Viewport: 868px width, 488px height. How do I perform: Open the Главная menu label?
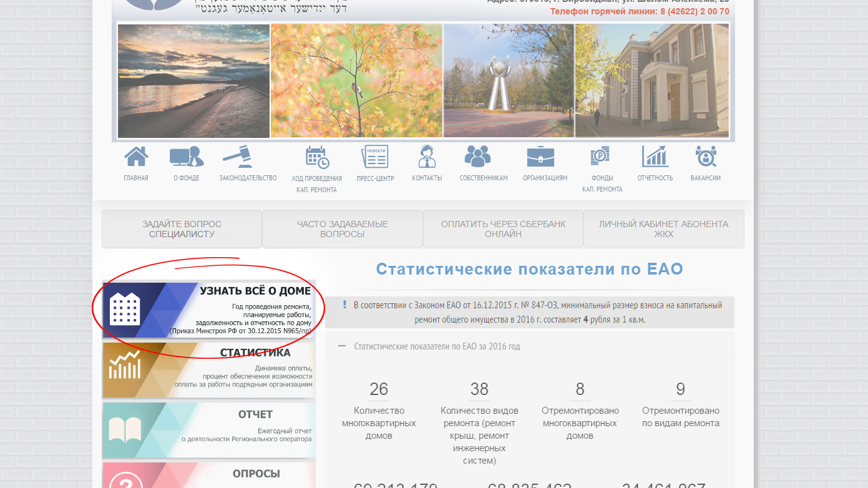[136, 178]
